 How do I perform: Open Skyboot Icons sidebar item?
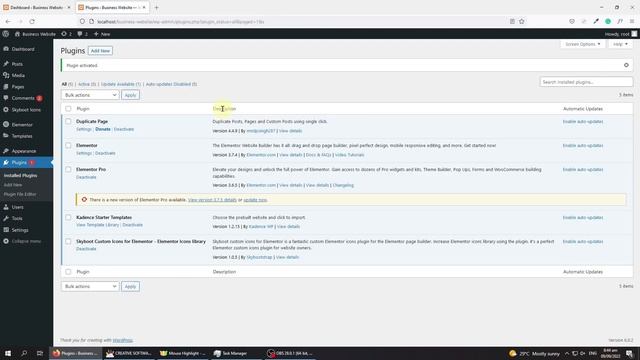(x=26, y=110)
